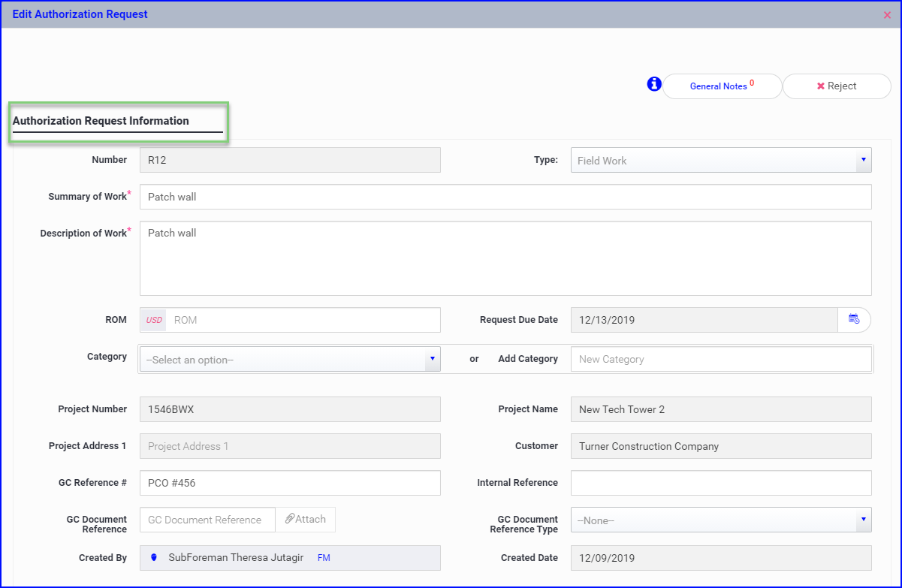Open the GC Document Reference Type dropdown
Image resolution: width=902 pixels, height=588 pixels.
point(721,520)
